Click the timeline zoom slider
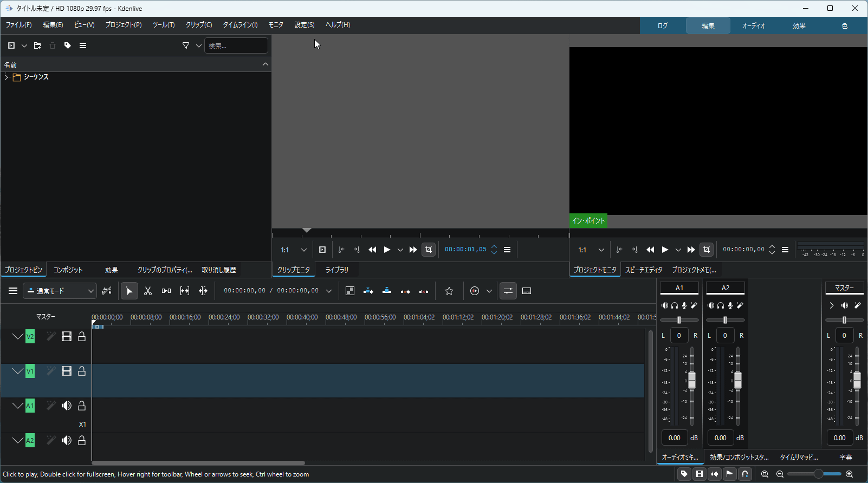Viewport: 868px width, 483px height. pos(818,474)
